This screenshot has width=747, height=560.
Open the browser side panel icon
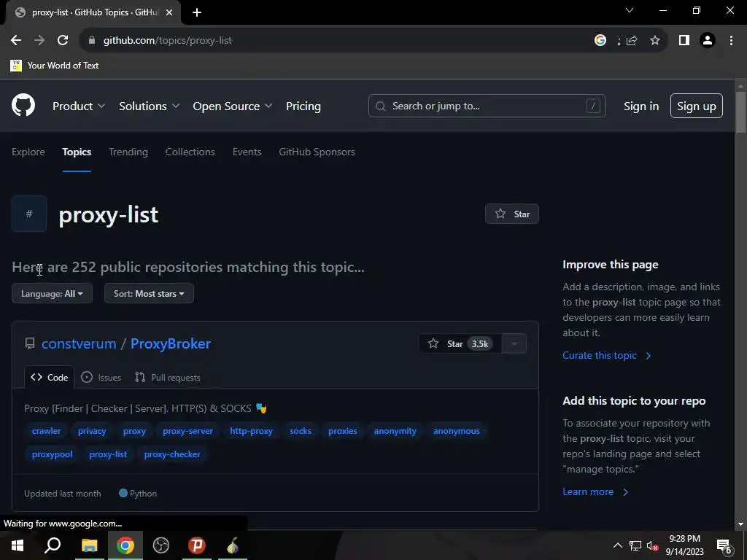pos(684,41)
